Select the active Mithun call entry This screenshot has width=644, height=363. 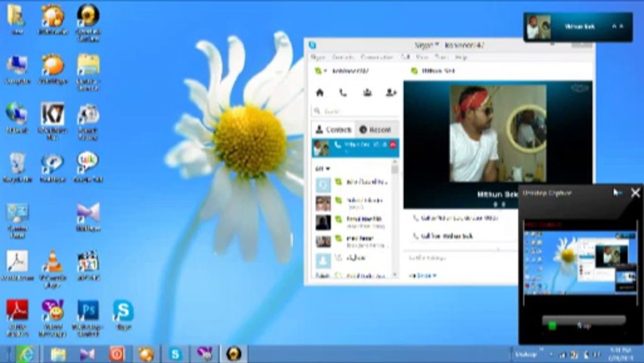[355, 148]
